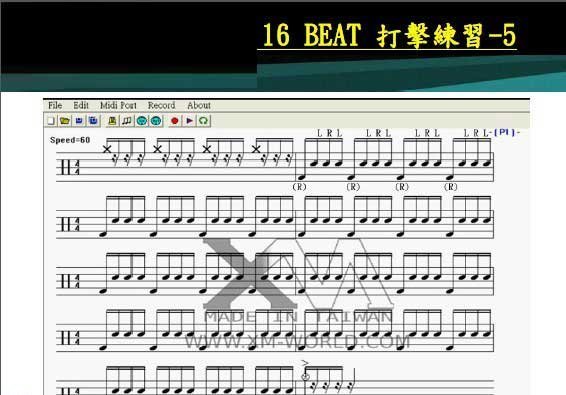This screenshot has height=395, width=566.
Task: Play the score with the purple triangle
Action: [x=189, y=121]
